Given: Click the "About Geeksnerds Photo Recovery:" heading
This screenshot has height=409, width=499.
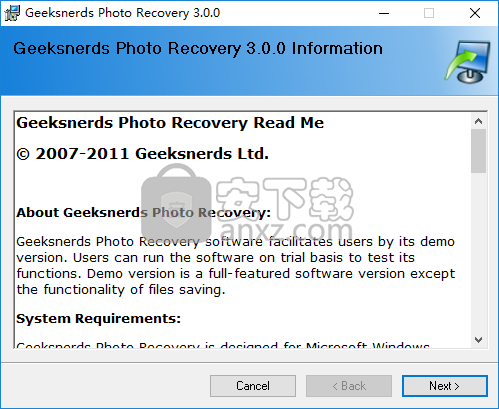Looking at the screenshot, I should click(144, 212).
